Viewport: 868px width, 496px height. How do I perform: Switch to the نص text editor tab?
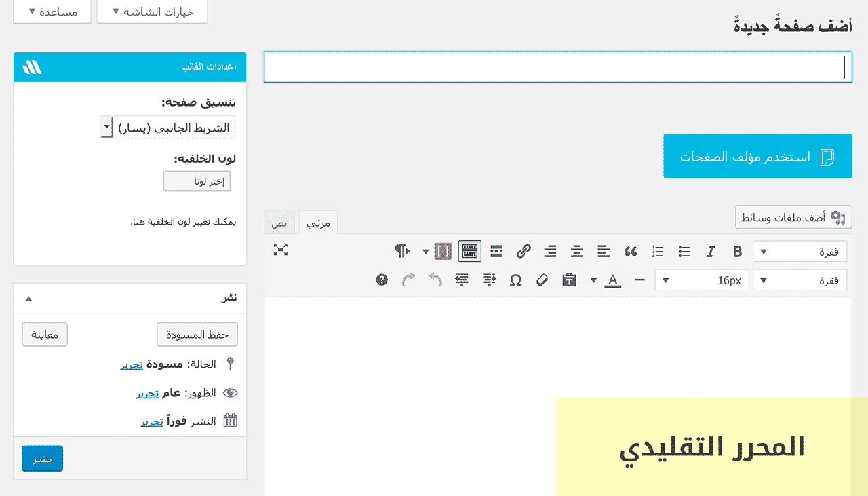[x=279, y=223]
